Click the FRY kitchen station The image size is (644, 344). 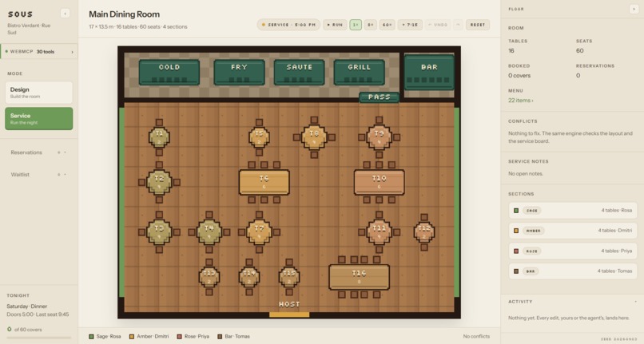click(x=239, y=73)
